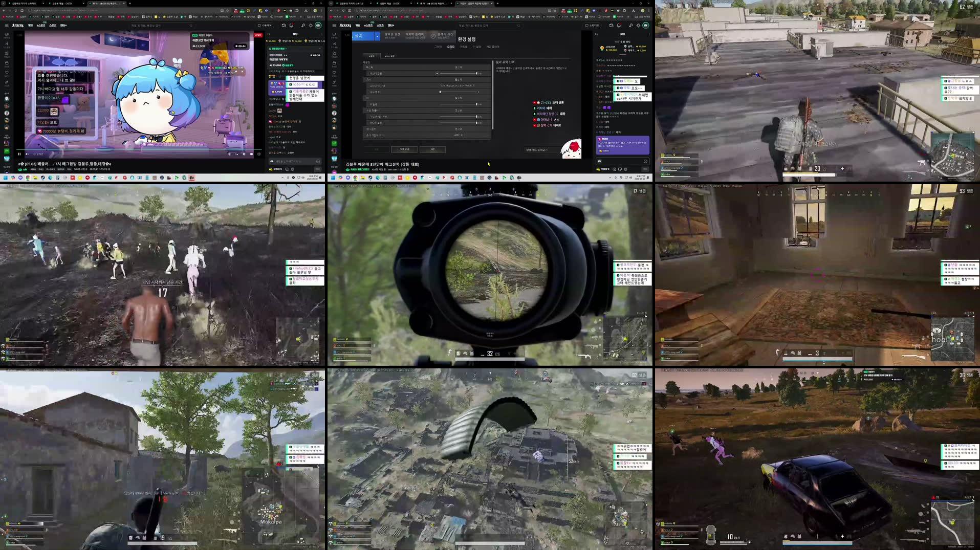Select the 오디오 tab in 환경 설정

coord(450,47)
